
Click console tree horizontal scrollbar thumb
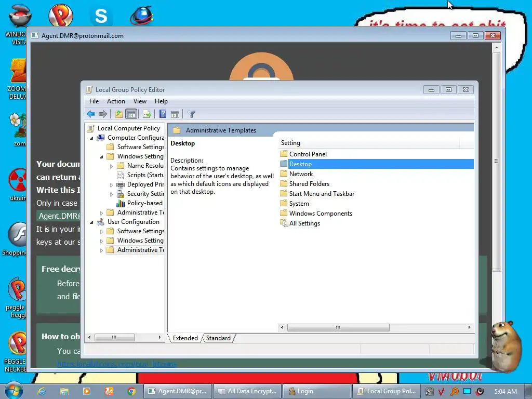pos(114,337)
